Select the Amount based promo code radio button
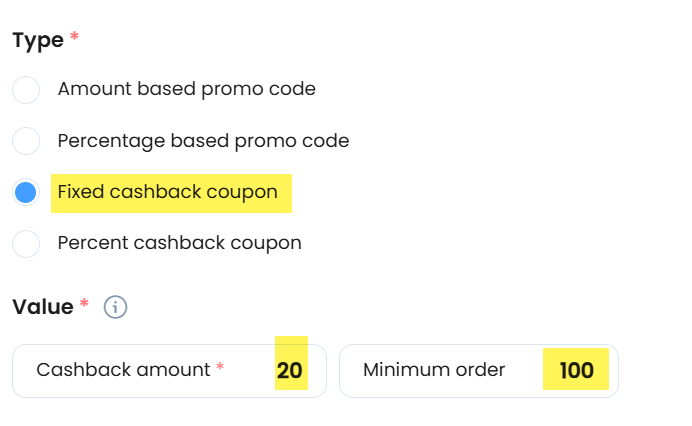Image resolution: width=692 pixels, height=426 pixels. coord(26,90)
